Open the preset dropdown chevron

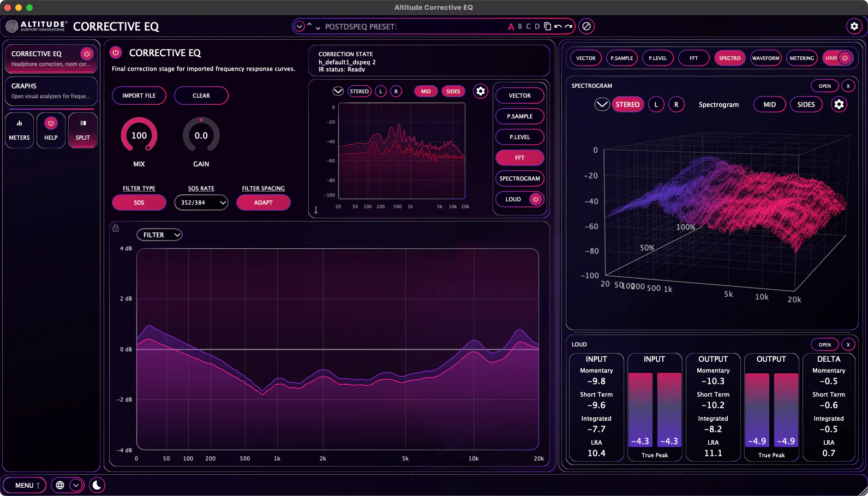300,26
